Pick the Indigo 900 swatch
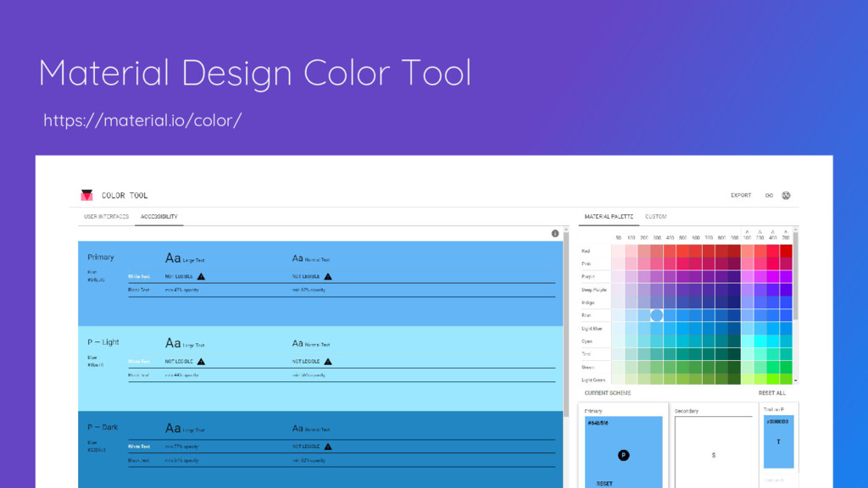 click(734, 302)
